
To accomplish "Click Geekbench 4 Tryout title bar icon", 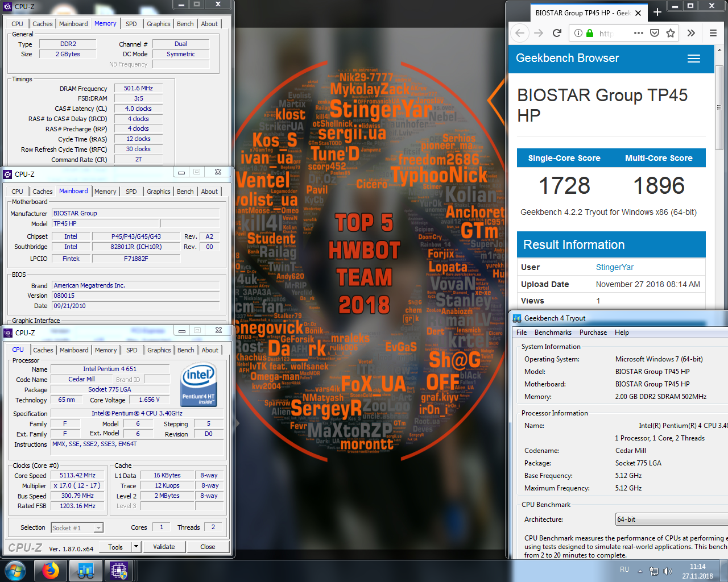I will coord(517,318).
